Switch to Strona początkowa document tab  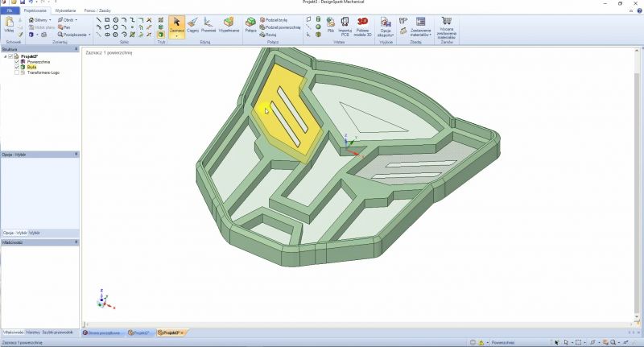(102, 333)
